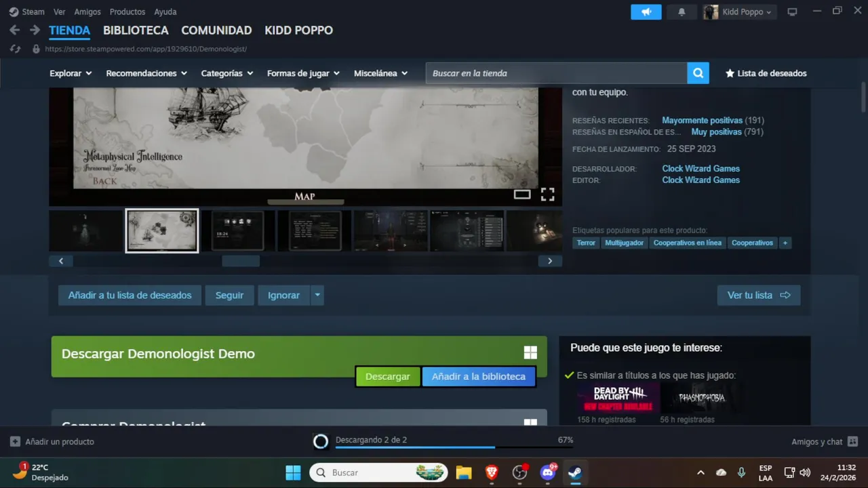Show next screenshot thumbnails arrow

coord(550,261)
